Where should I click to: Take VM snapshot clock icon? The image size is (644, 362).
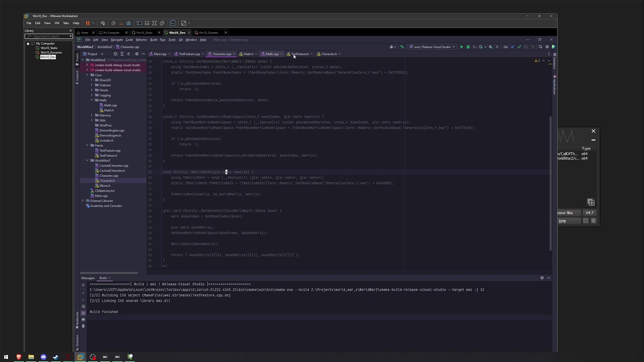click(x=113, y=23)
